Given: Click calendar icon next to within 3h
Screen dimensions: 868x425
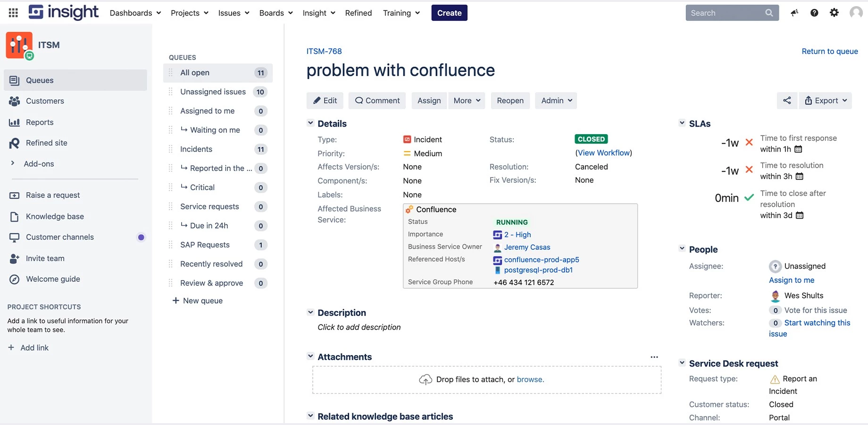Looking at the screenshot, I should (799, 177).
